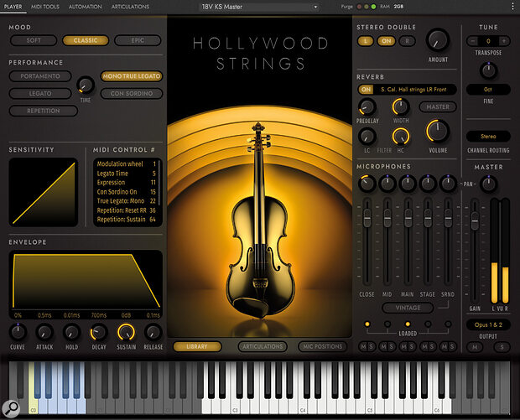Toggle the reverb ON switch

[x=366, y=90]
